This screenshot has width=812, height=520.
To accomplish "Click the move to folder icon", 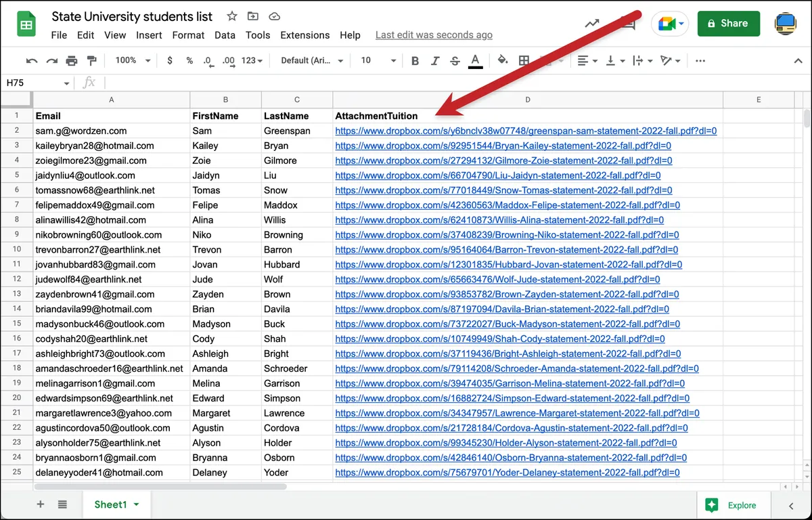I will [x=253, y=16].
